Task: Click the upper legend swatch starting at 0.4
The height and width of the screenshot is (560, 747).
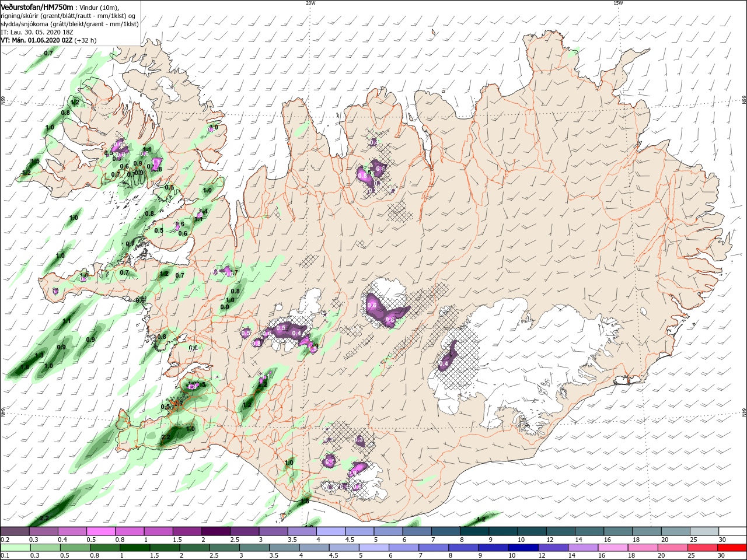Action: click(x=72, y=531)
